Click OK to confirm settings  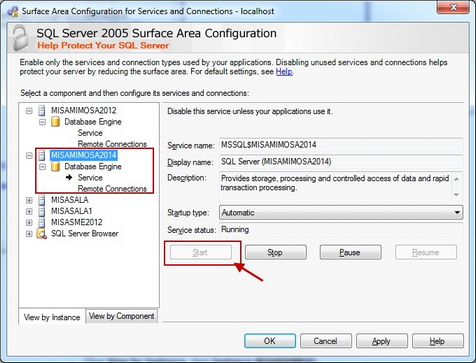270,341
